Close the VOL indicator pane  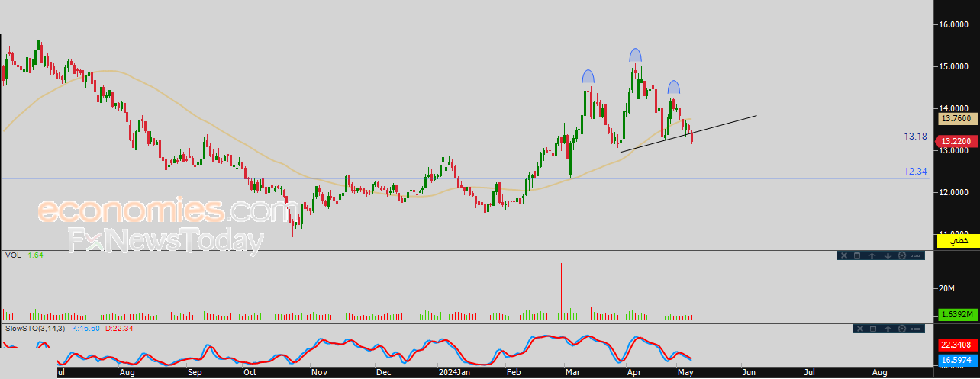pos(844,255)
